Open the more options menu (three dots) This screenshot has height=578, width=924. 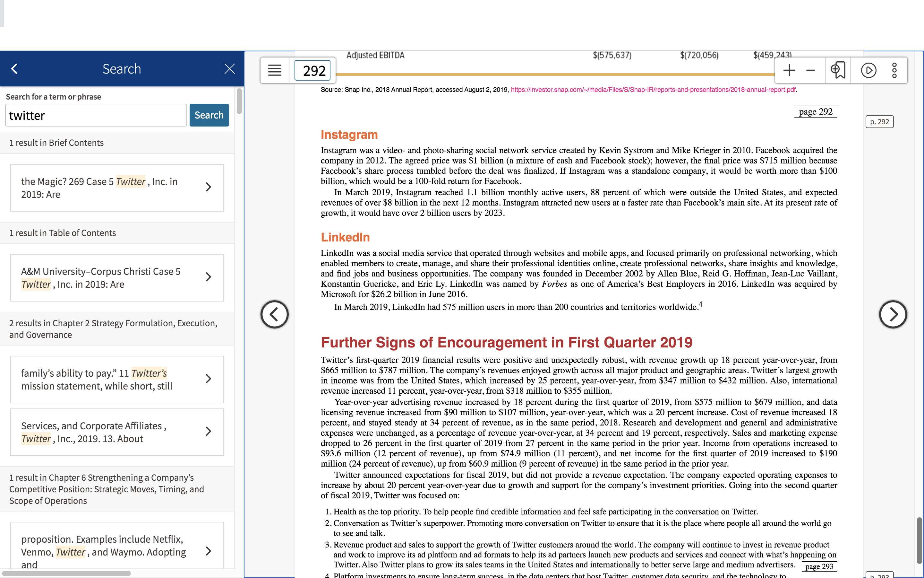[x=894, y=70]
